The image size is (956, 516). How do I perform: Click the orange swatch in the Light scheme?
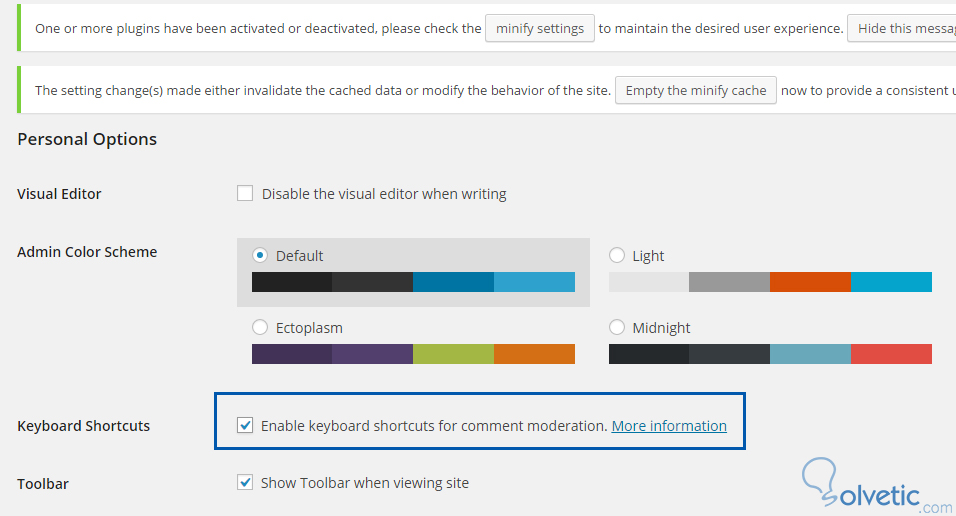(x=810, y=282)
